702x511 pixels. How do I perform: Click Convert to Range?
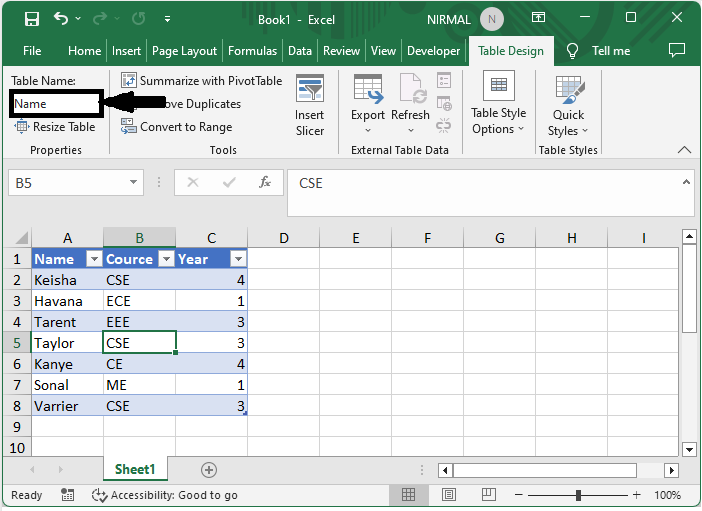point(176,127)
